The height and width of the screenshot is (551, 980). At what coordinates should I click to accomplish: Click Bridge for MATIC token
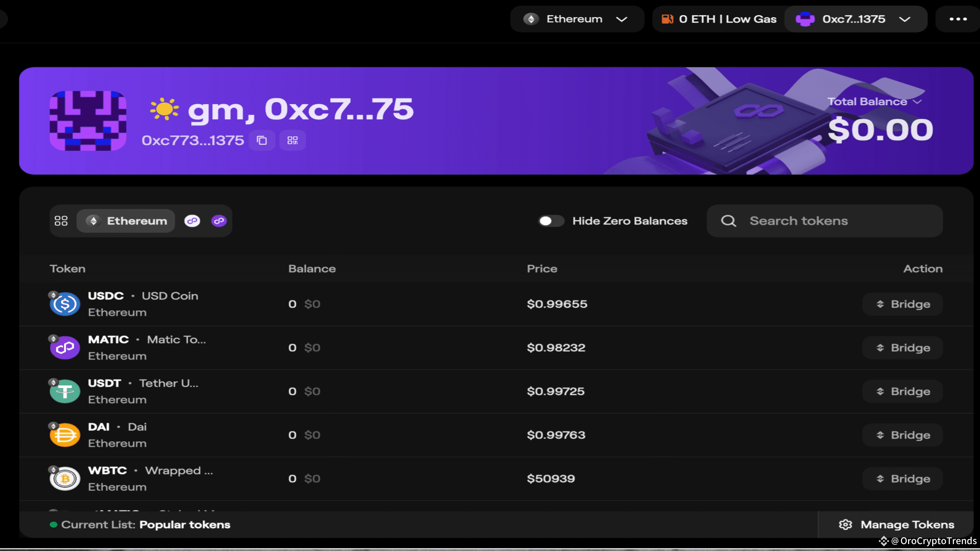coord(902,348)
